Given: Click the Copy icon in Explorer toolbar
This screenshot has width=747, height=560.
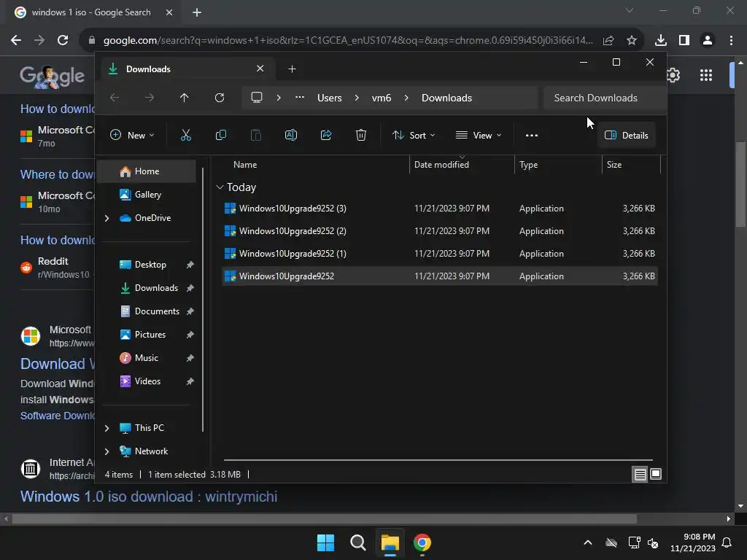Looking at the screenshot, I should tap(220, 135).
